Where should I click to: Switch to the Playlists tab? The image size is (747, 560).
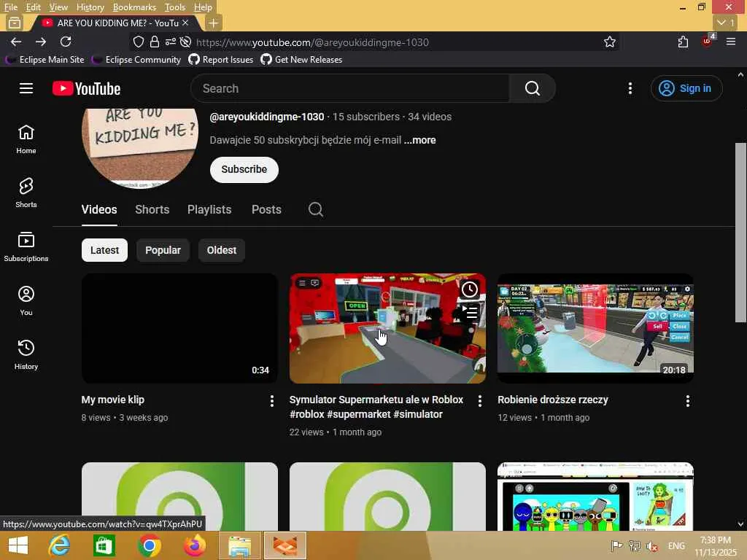click(209, 209)
